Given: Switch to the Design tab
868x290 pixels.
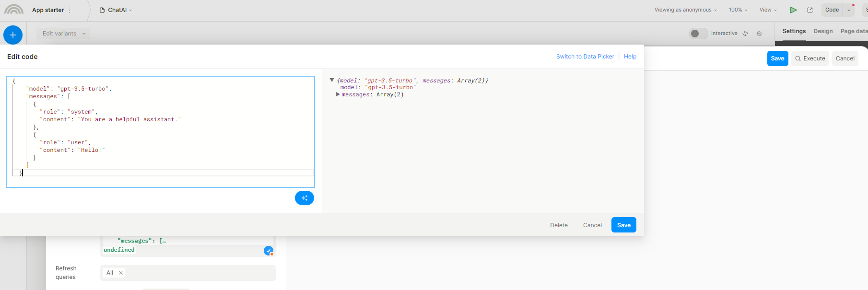Looking at the screenshot, I should pyautogui.click(x=823, y=31).
